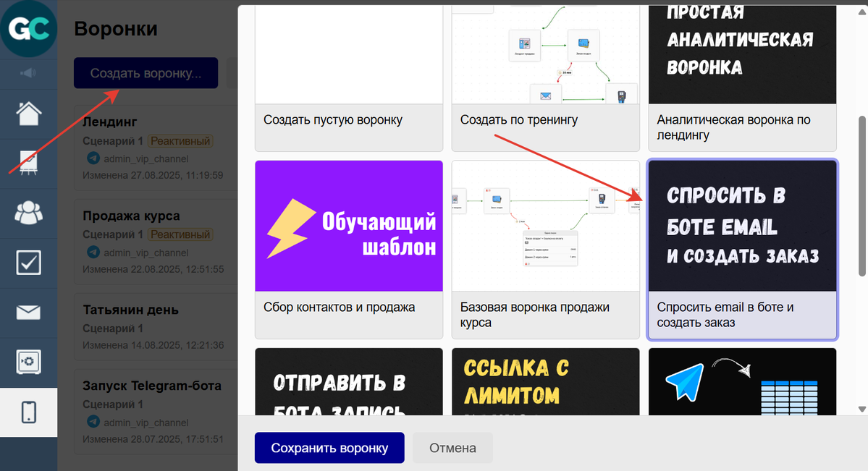Image resolution: width=868 pixels, height=471 pixels.
Task: Open the home dashboard from the sidebar
Action: pyautogui.click(x=29, y=114)
